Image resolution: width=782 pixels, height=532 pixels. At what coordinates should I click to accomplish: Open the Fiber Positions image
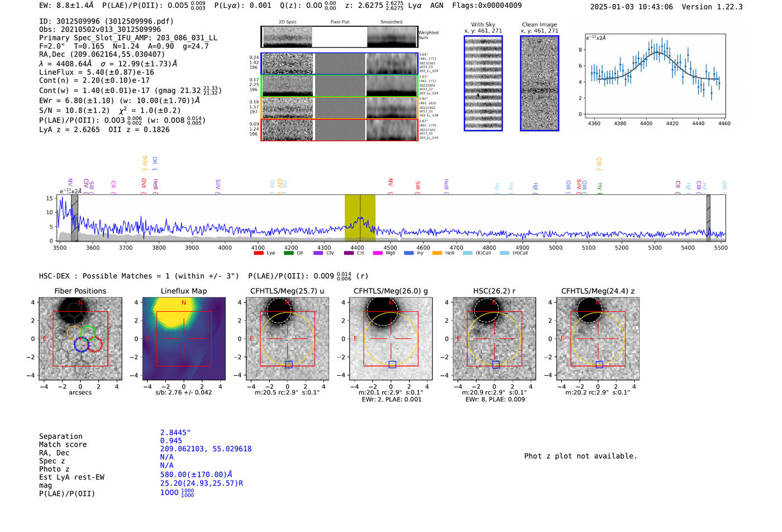click(80, 339)
